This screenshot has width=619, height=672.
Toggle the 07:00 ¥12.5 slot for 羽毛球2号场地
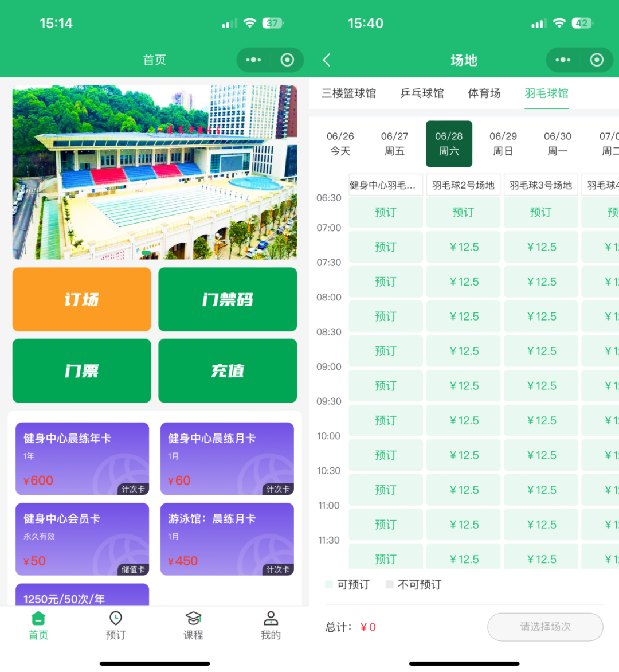(463, 247)
